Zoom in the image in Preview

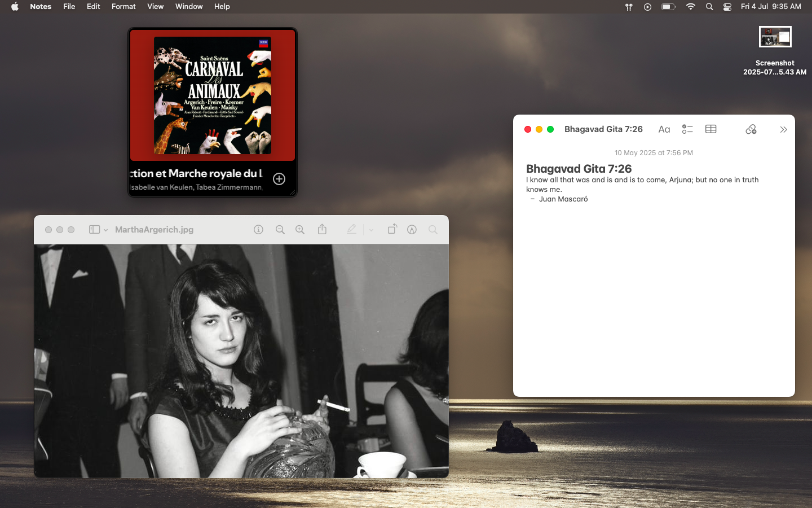300,230
